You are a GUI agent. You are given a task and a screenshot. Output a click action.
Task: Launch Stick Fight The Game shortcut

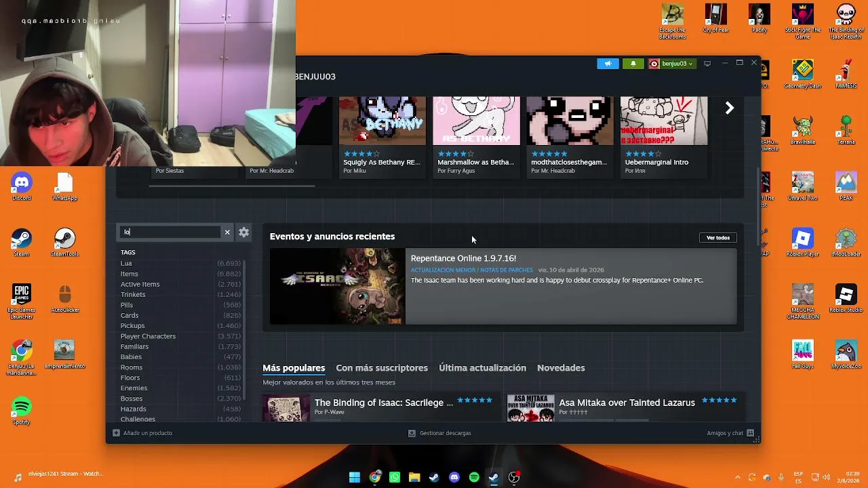tap(803, 21)
